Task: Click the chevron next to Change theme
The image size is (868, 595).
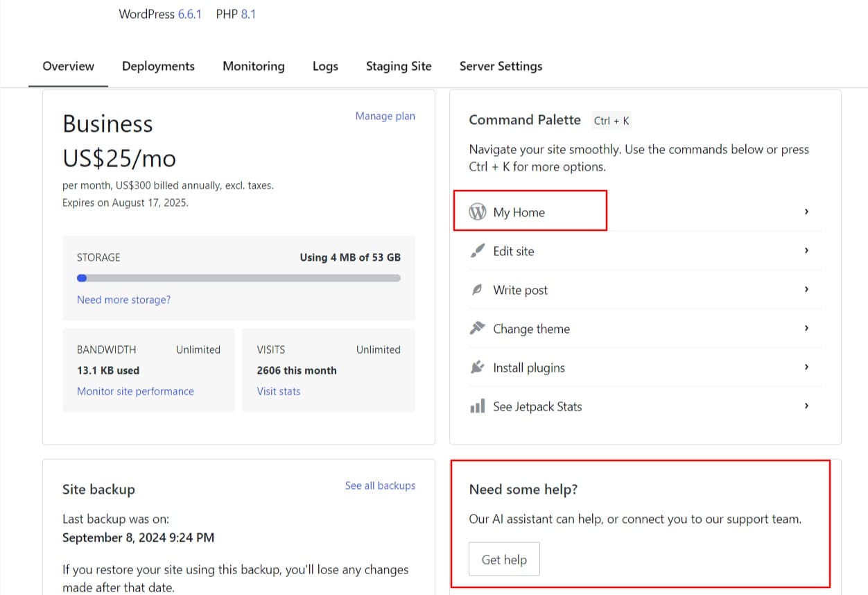Action: pos(806,328)
